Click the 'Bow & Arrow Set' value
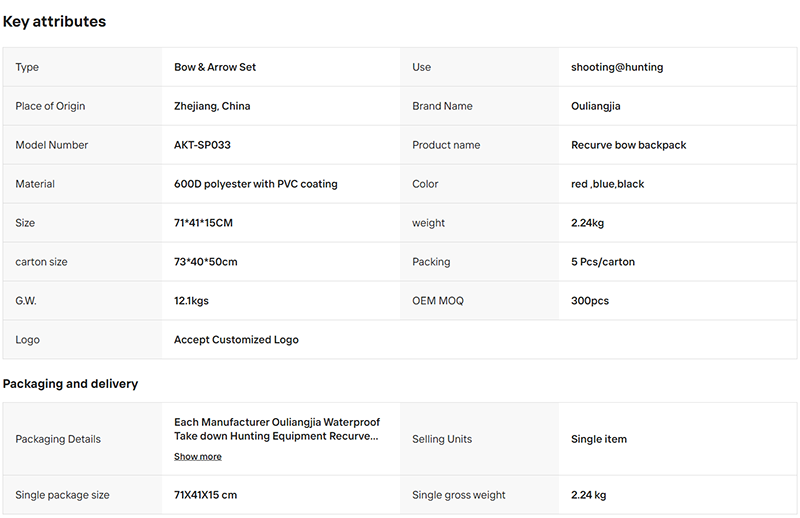800x518 pixels. tap(215, 67)
